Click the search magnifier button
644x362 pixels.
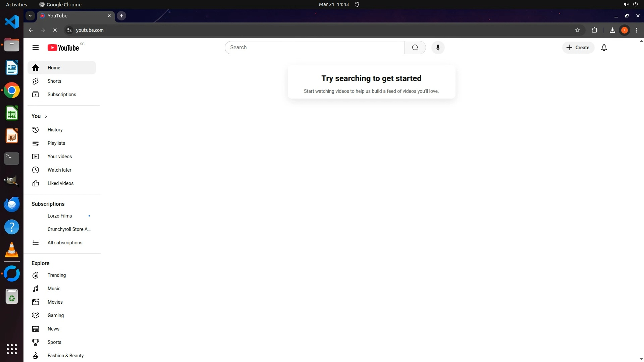(x=415, y=48)
